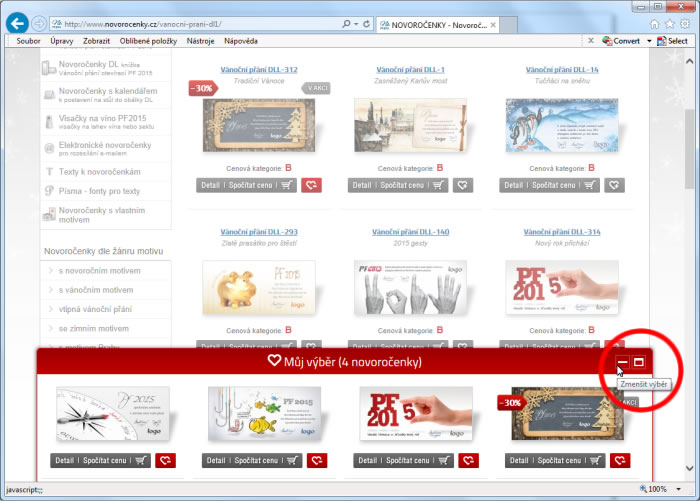Viewport: 700px width, 501px height.
Task: Remove fish PF 2015 card via heart button
Action: tap(317, 460)
